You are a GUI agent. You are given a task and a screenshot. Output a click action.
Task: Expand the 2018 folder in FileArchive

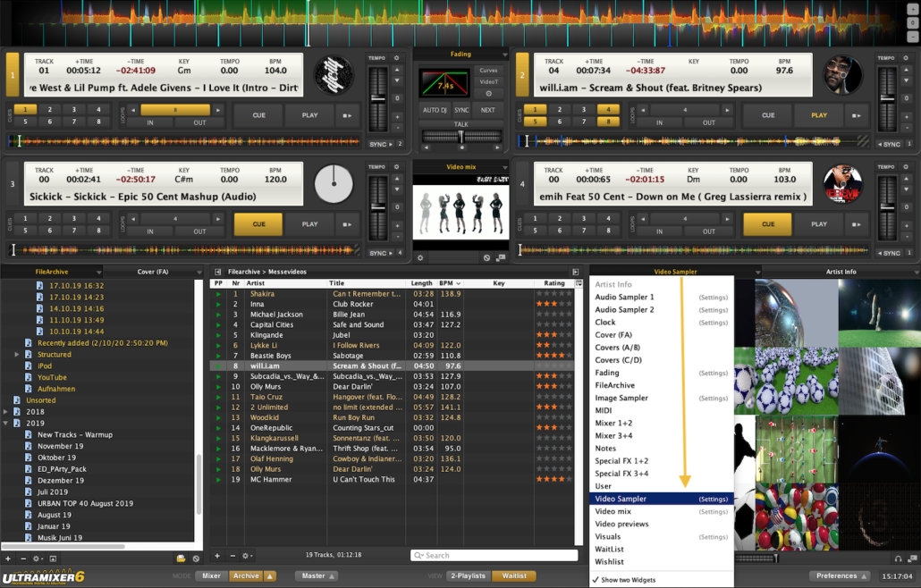point(6,412)
